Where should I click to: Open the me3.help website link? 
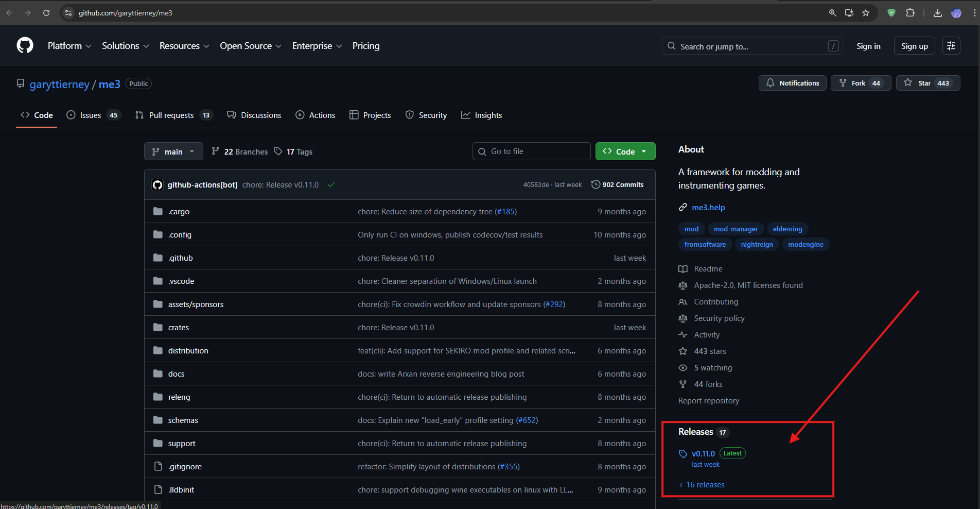tap(708, 207)
